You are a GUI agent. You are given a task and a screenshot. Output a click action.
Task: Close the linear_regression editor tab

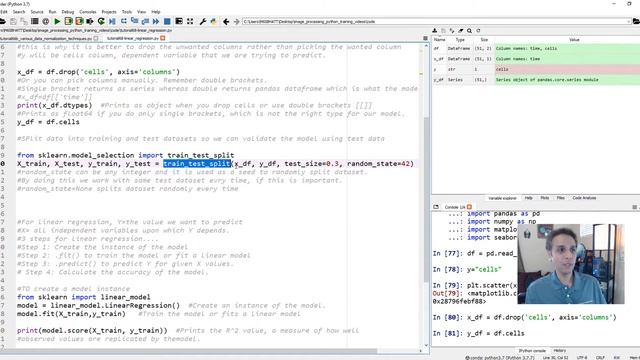162,38
